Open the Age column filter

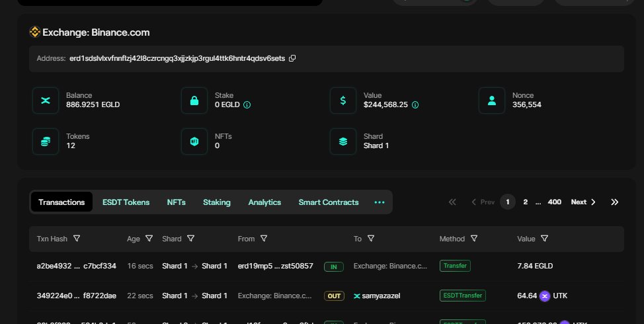pos(149,239)
